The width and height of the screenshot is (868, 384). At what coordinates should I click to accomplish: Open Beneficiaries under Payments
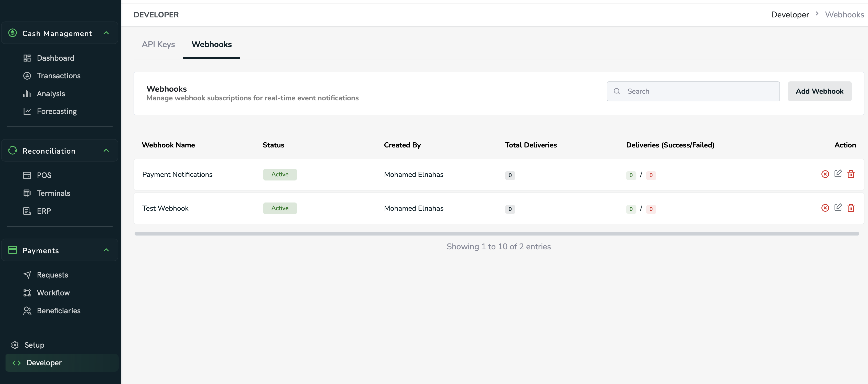point(59,311)
